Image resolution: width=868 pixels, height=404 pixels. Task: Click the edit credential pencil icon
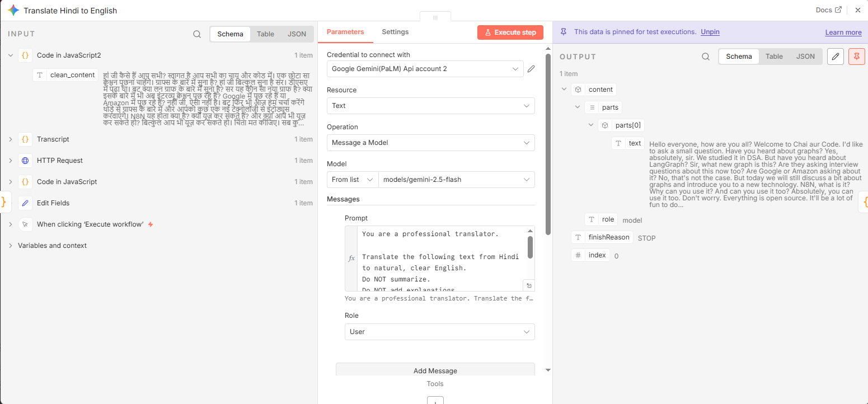coord(531,69)
